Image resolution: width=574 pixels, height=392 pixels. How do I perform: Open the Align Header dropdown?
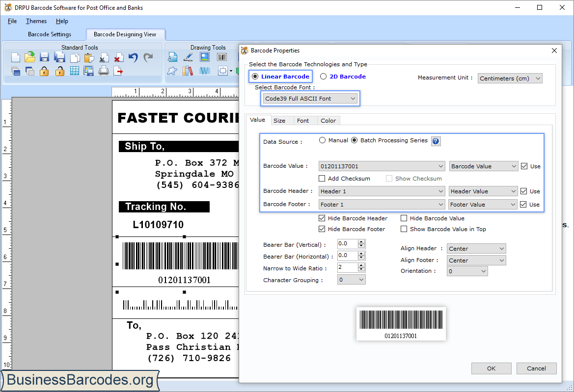(x=476, y=249)
